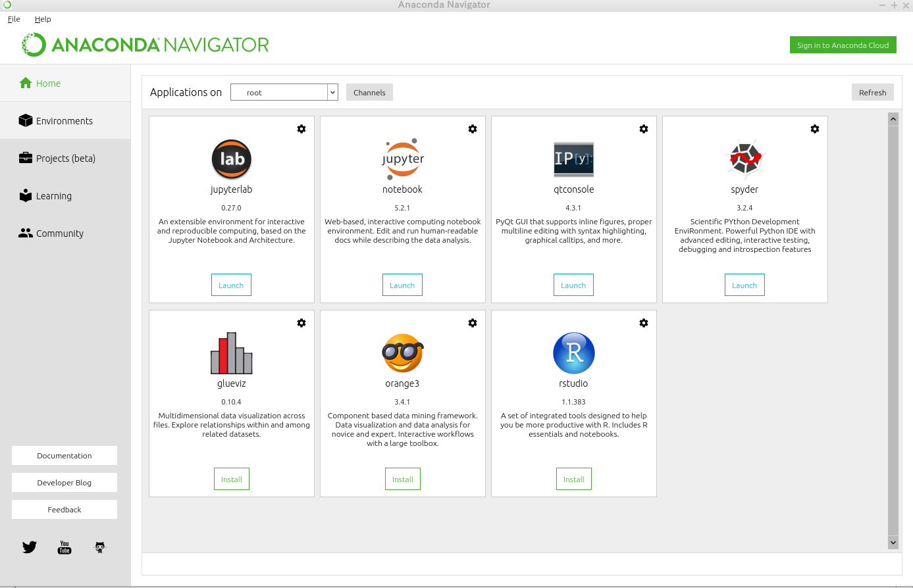Open glueviz tile gear options

click(x=301, y=323)
